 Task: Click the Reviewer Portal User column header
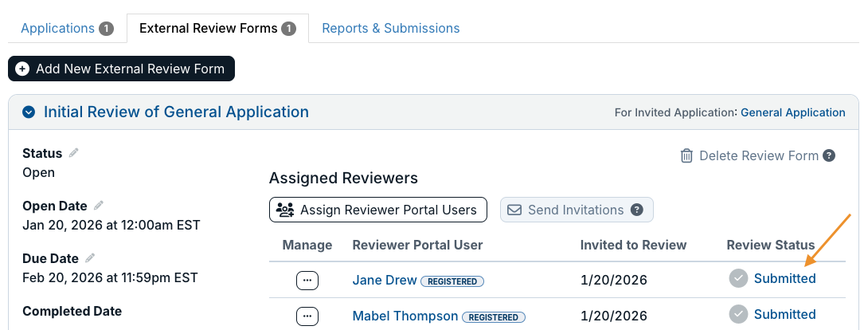pos(417,246)
